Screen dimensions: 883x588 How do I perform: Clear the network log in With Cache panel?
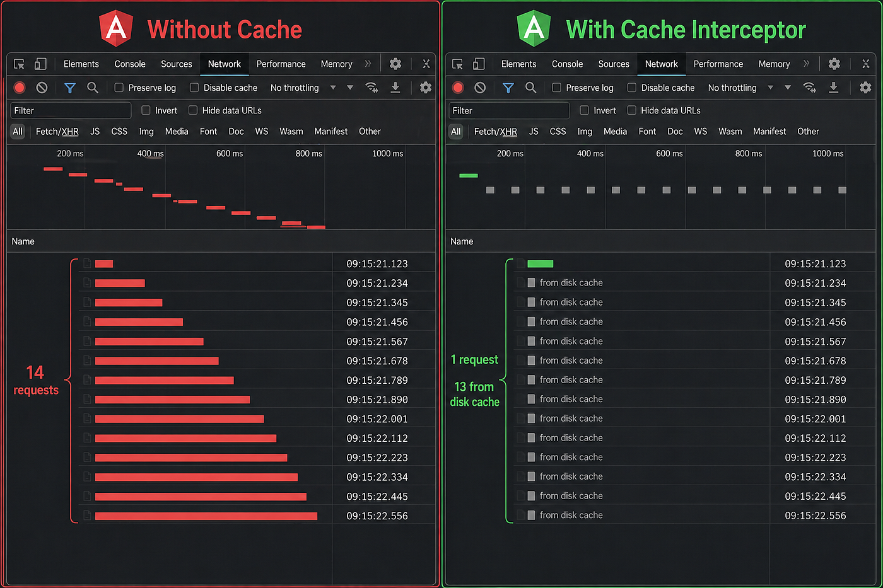click(480, 88)
